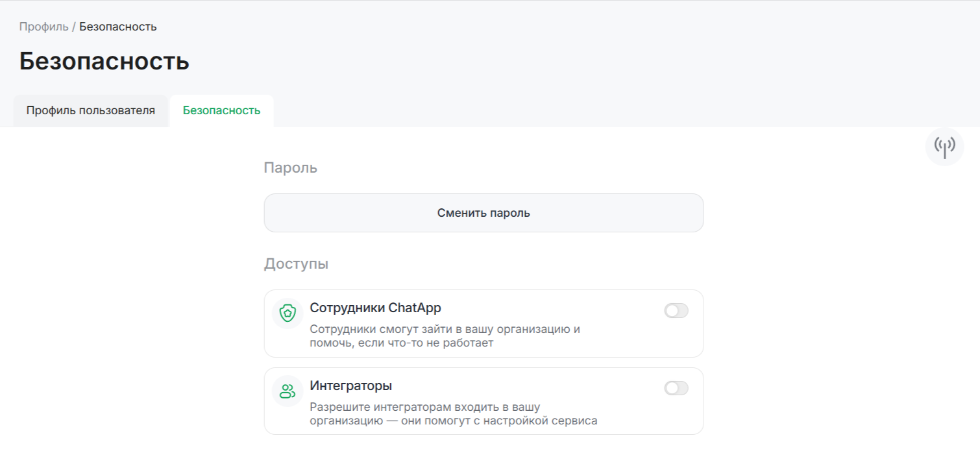Click the people icon beside Интеграторы
The height and width of the screenshot is (453, 980).
click(288, 391)
